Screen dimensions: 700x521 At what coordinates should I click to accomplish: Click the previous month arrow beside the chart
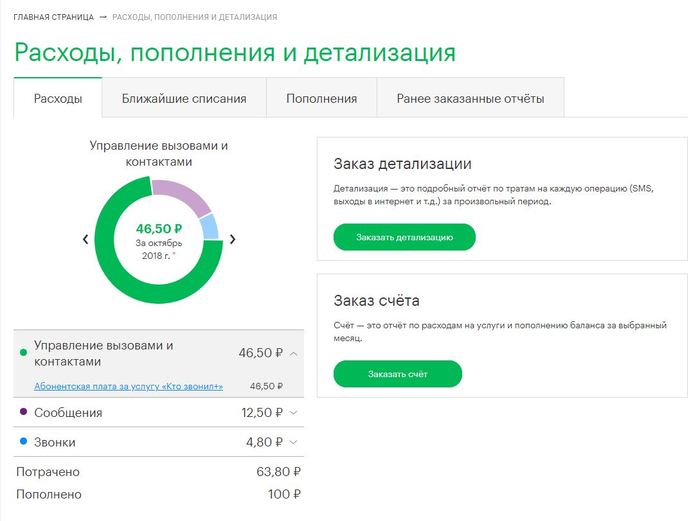point(85,239)
